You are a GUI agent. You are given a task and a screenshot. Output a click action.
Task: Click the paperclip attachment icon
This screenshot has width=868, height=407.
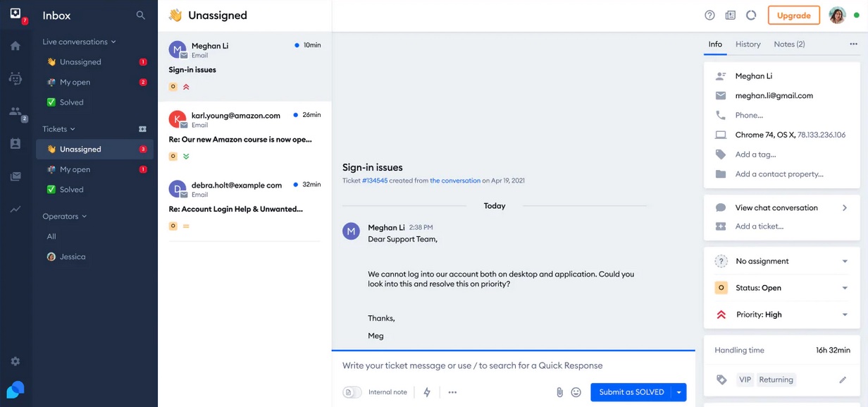pyautogui.click(x=560, y=391)
